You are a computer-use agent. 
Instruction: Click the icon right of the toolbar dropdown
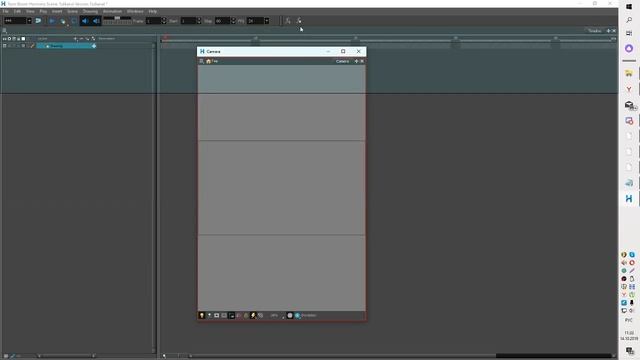pos(38,20)
